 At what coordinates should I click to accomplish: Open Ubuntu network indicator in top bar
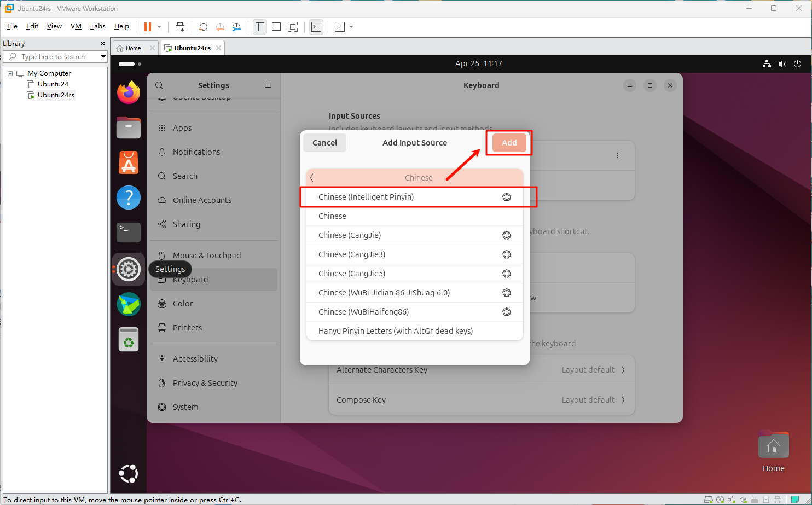pos(767,64)
